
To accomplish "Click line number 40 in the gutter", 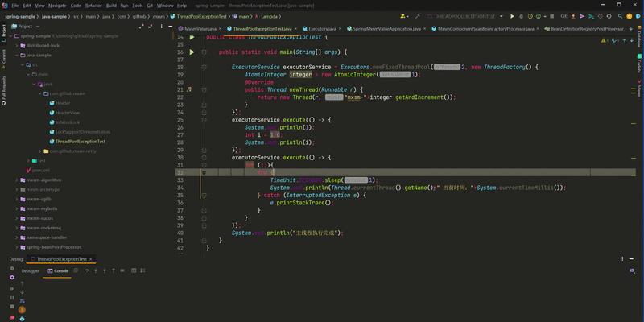I will [x=180, y=233].
